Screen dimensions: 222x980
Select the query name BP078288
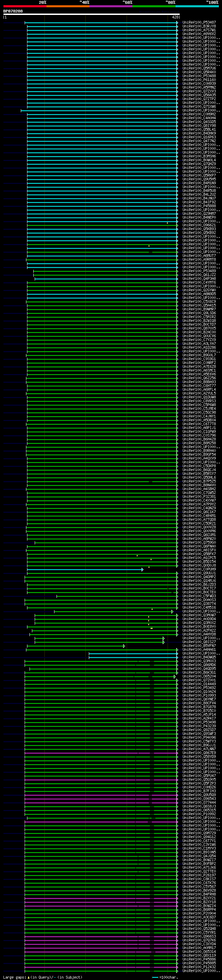click(13, 11)
